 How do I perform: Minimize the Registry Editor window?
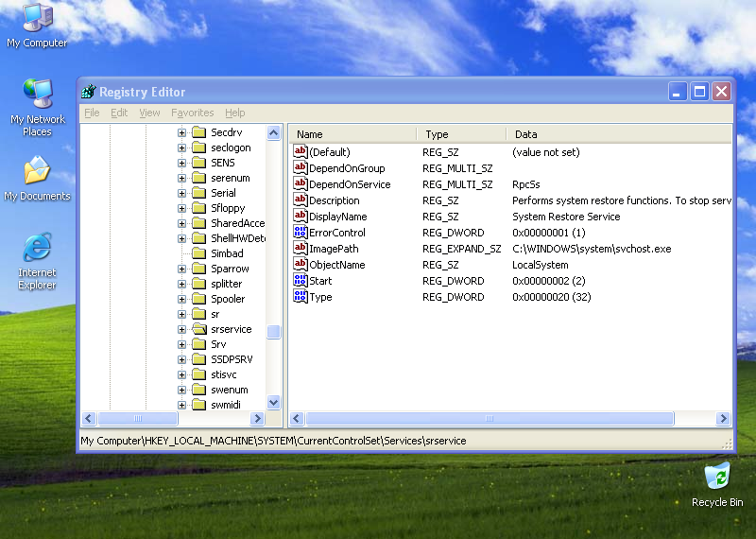677,91
